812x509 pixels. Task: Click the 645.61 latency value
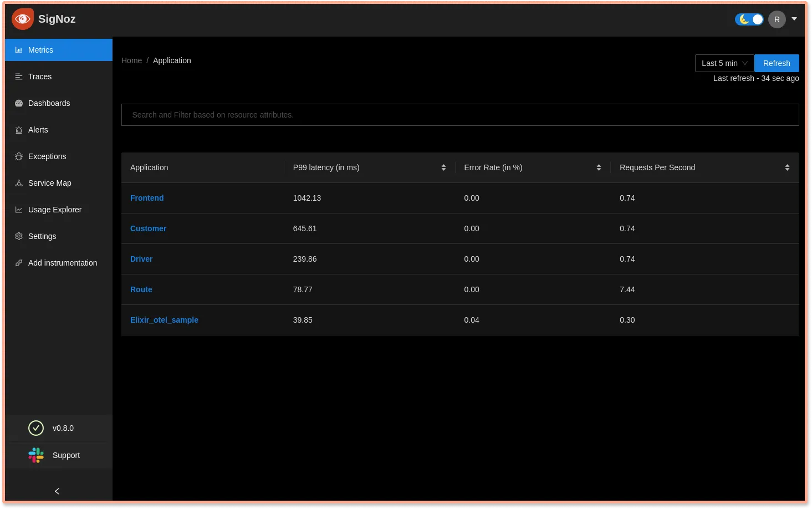click(305, 228)
